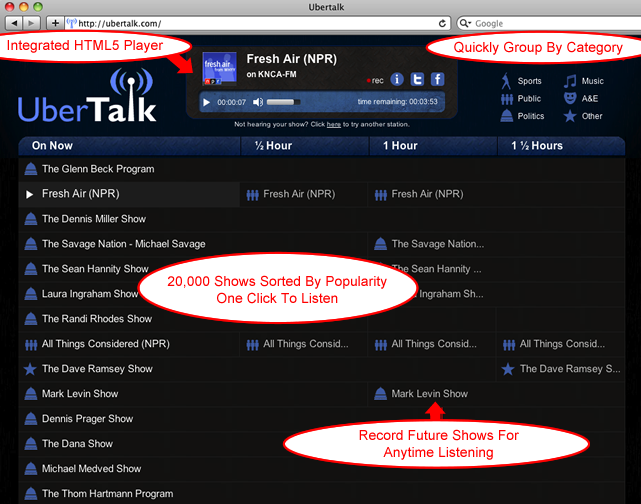Open The Dana Show
This screenshot has width=641, height=504.
point(77,444)
